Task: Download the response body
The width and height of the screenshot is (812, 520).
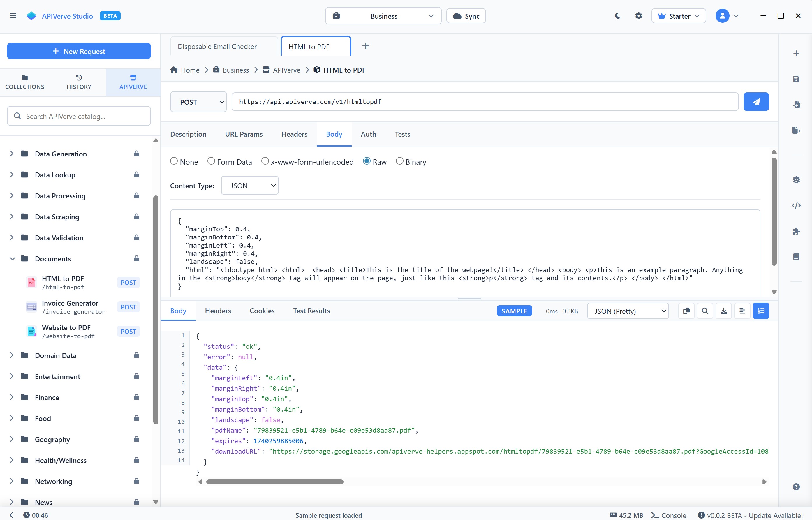Action: (723, 311)
